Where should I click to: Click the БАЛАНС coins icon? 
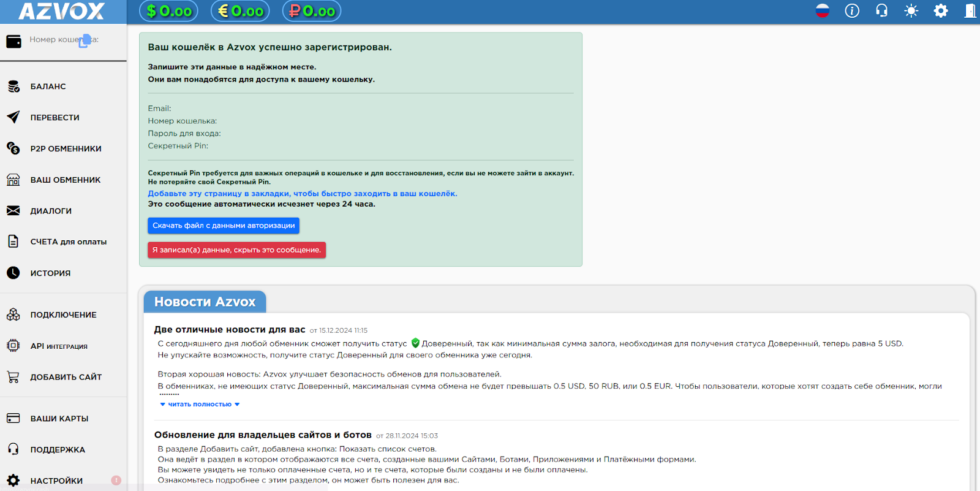pyautogui.click(x=13, y=86)
